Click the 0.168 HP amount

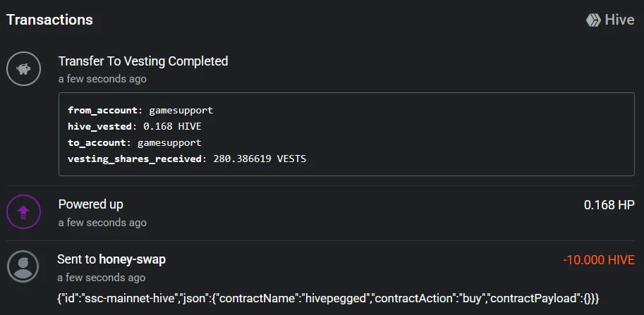pos(609,205)
